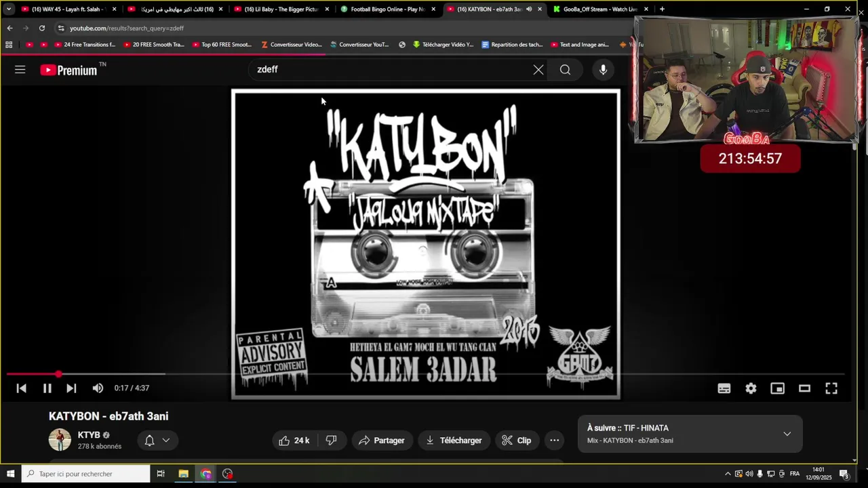Open KTYB channel avatar
Viewport: 868px width, 488px height.
60,440
